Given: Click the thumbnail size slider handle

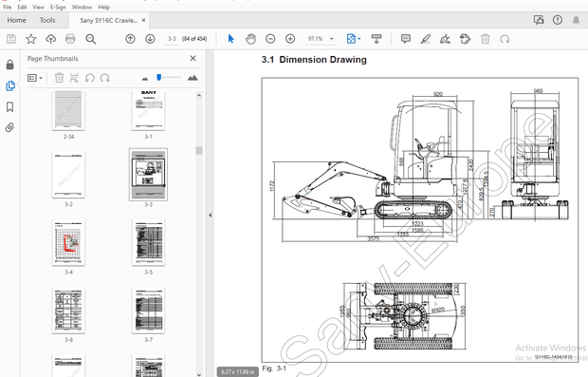Looking at the screenshot, I should pyautogui.click(x=159, y=77).
